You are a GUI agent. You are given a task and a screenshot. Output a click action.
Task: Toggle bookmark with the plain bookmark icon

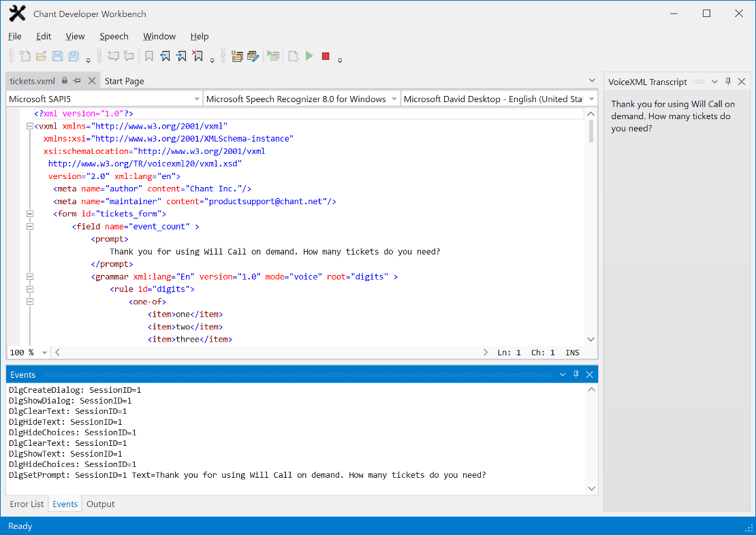(149, 56)
